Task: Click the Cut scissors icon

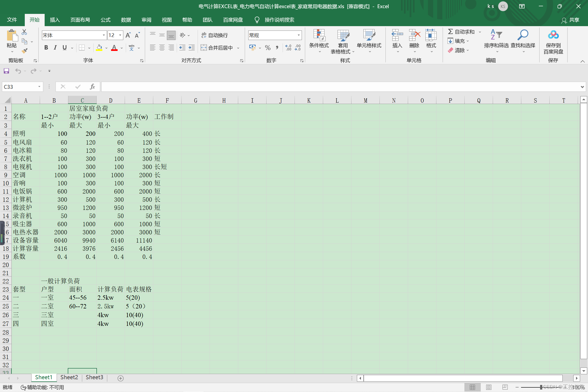Action: pyautogui.click(x=24, y=32)
